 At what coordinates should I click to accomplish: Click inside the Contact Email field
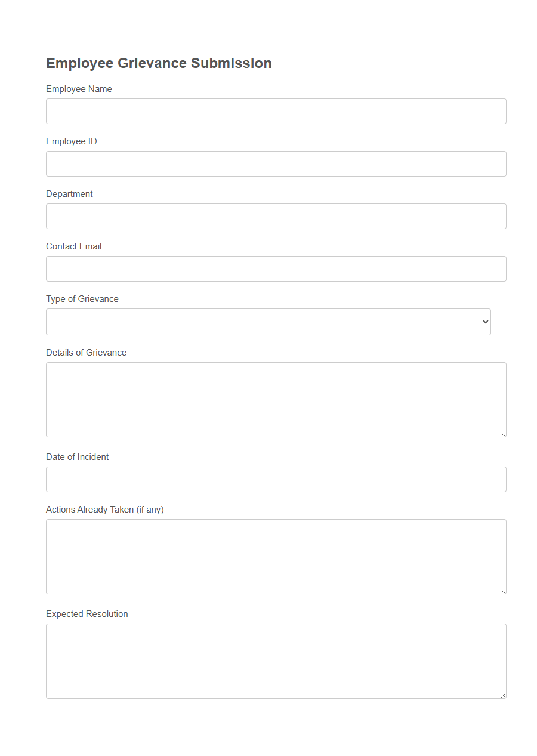pyautogui.click(x=276, y=269)
